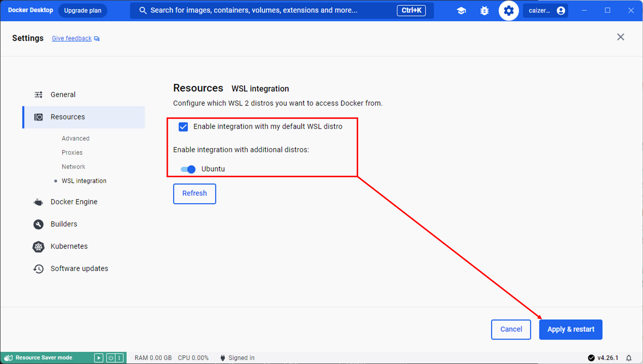
Task: Click the RAM 0.00 GB status text
Action: [x=153, y=358]
